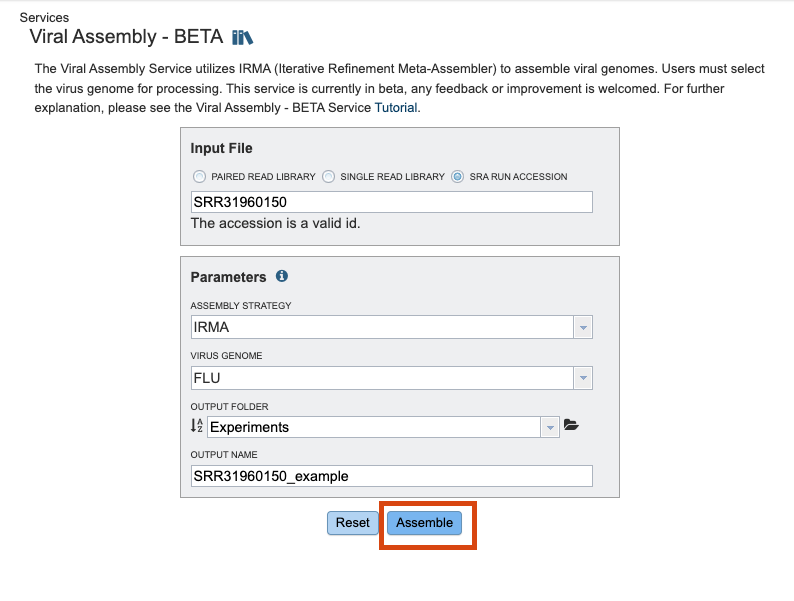794x601 pixels.
Task: Click the SRA accession input field
Action: (391, 202)
